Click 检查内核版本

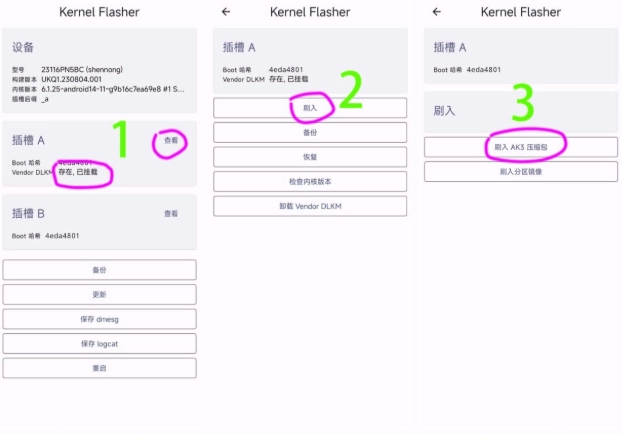[310, 181]
